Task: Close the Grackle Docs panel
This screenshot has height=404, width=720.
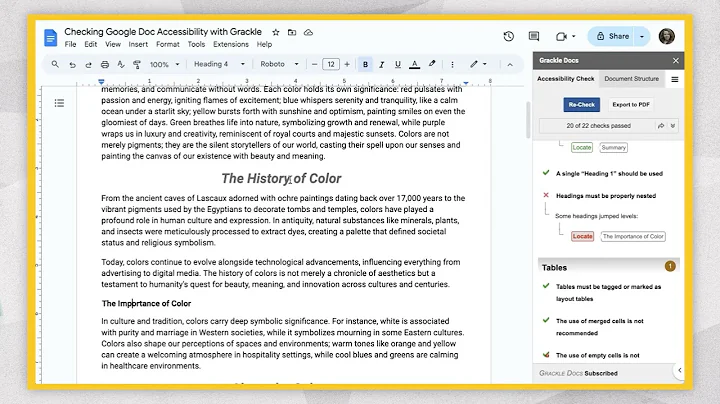Action: pyautogui.click(x=675, y=61)
